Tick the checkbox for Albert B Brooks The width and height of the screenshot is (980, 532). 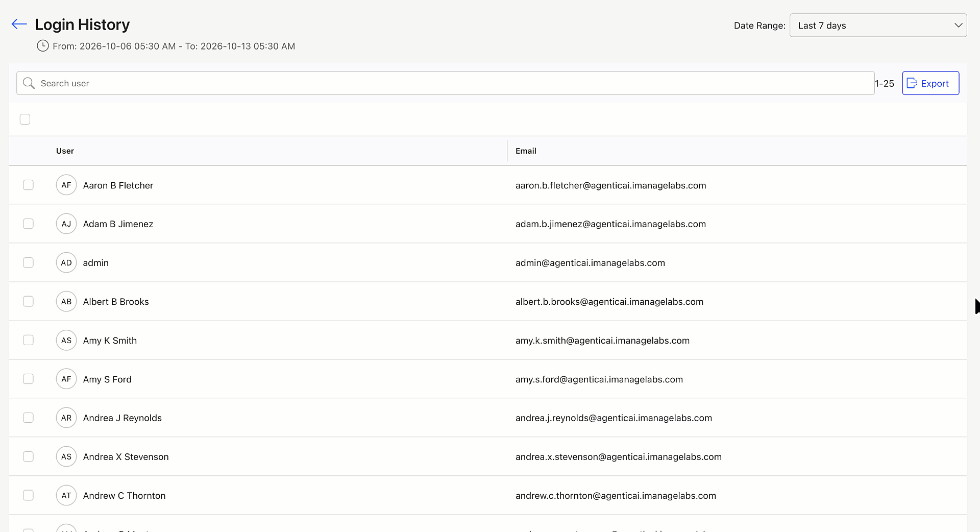tap(28, 301)
